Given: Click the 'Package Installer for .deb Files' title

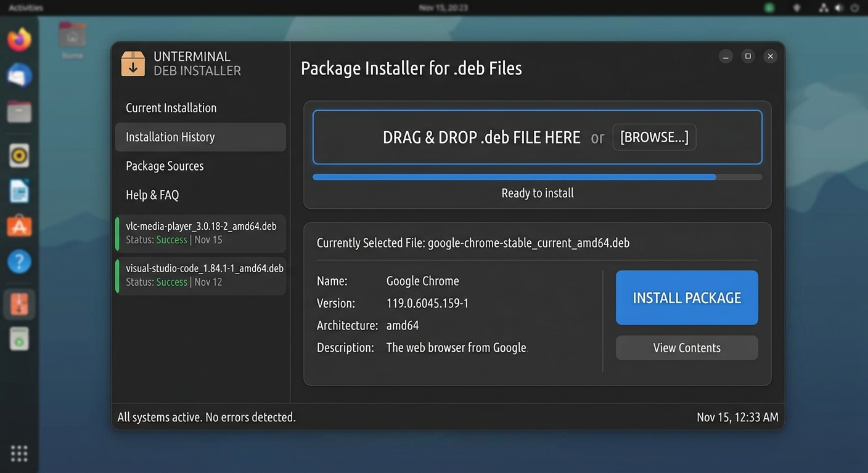Looking at the screenshot, I should click(x=411, y=68).
